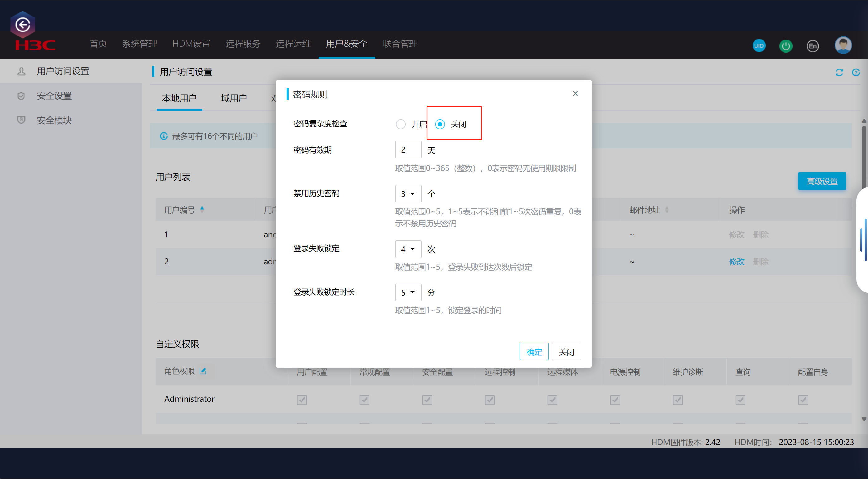
Task: Open the 登录失败锁定时长 minutes dropdown
Action: [408, 292]
